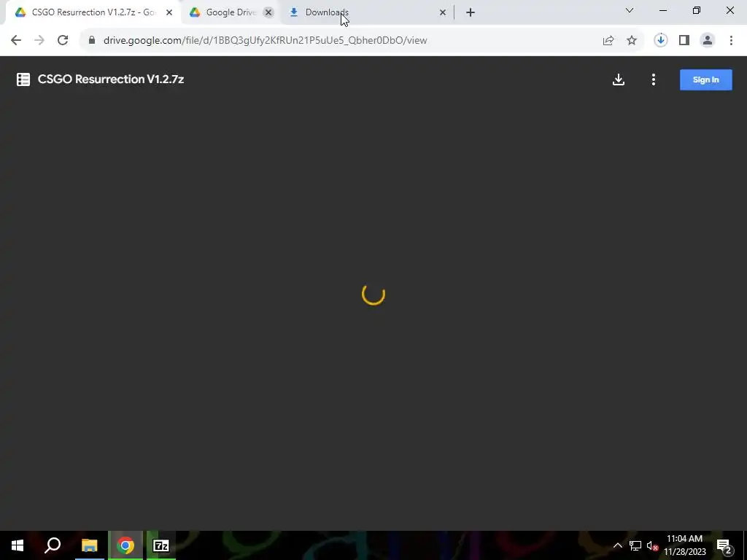Click Chrome icon in taskbar
747x560 pixels.
[x=125, y=545]
